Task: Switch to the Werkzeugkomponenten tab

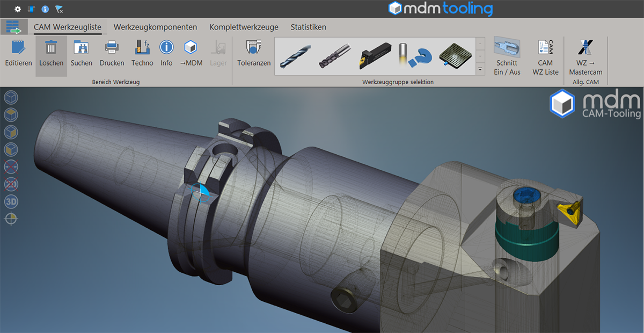Action: tap(155, 27)
